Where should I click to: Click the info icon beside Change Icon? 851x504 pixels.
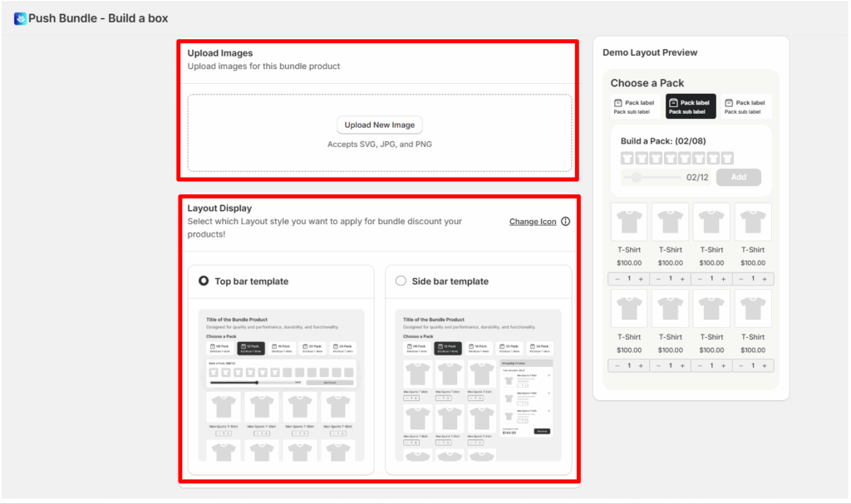click(566, 222)
